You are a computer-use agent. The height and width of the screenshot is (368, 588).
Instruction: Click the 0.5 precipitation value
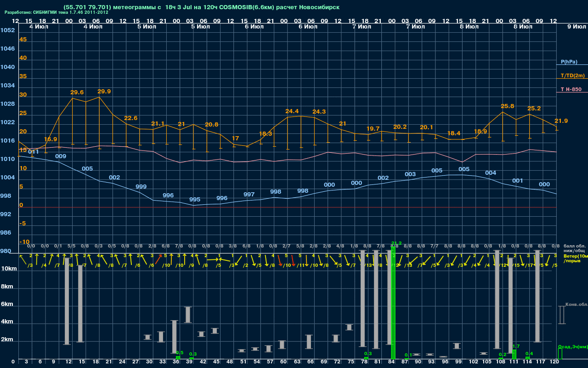[x=180, y=353]
